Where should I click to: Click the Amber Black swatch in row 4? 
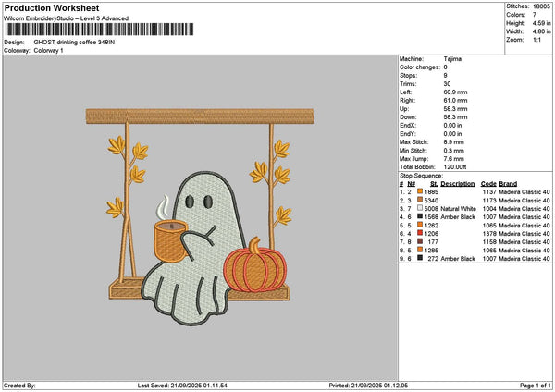click(420, 216)
